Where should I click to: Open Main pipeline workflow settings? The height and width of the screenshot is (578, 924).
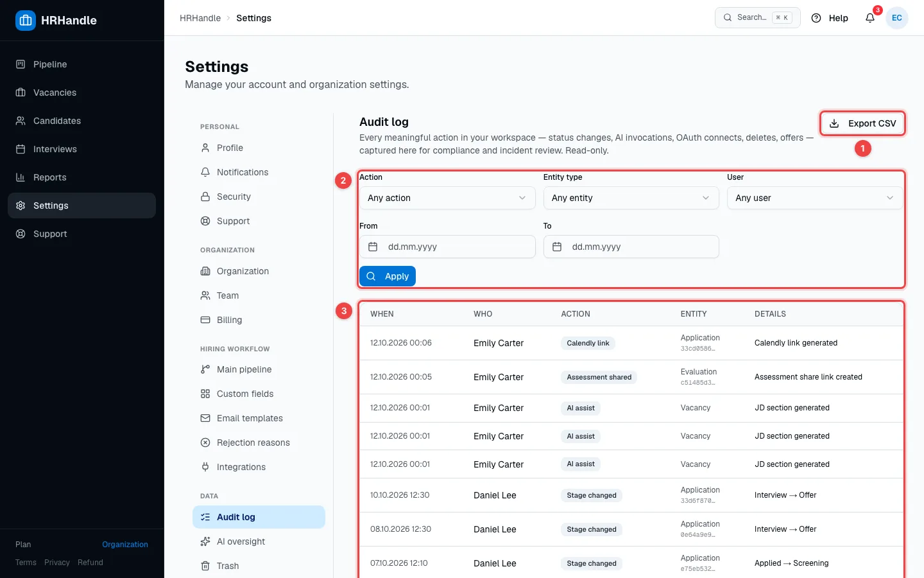tap(259, 369)
